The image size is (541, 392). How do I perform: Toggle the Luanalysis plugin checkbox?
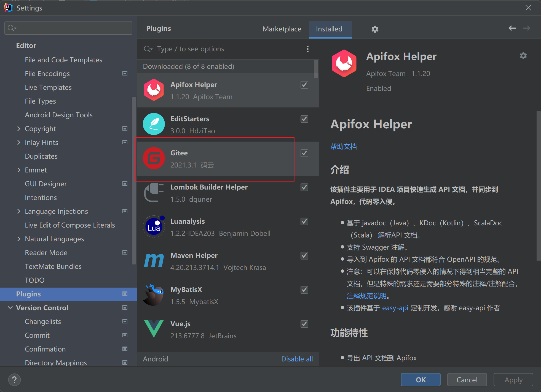point(304,221)
